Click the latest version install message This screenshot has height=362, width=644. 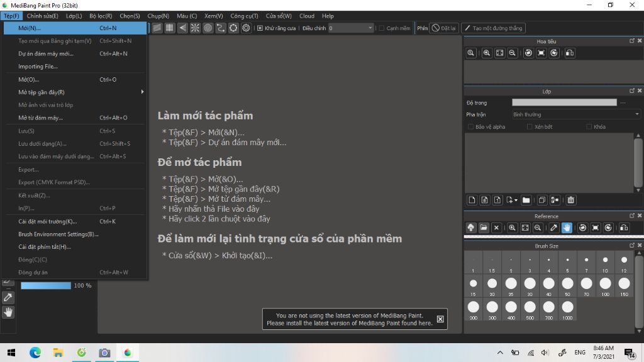350,319
